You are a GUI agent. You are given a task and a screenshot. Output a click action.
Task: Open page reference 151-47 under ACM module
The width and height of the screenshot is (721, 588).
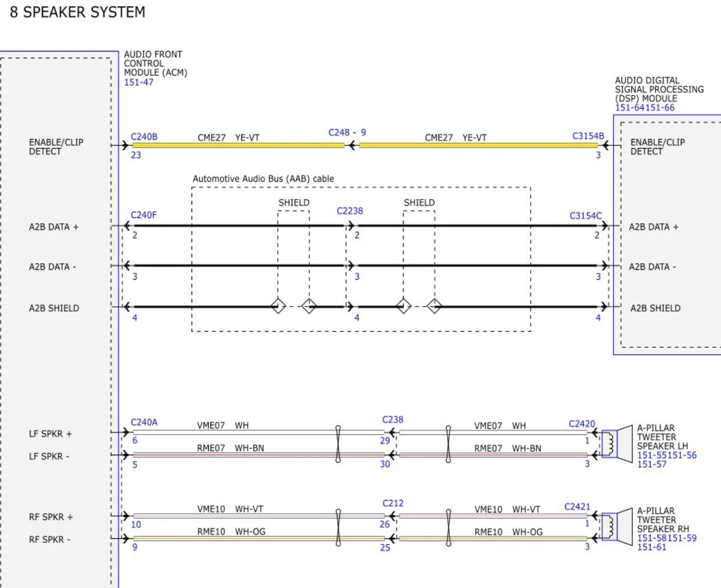[x=138, y=82]
